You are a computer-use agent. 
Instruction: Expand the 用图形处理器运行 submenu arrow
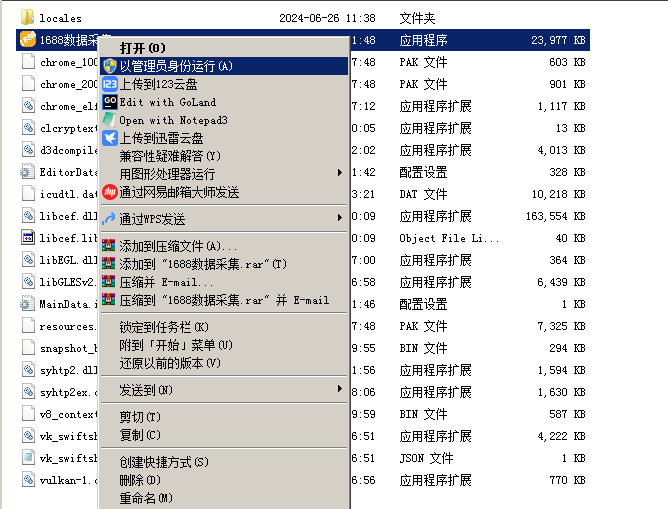(x=340, y=174)
